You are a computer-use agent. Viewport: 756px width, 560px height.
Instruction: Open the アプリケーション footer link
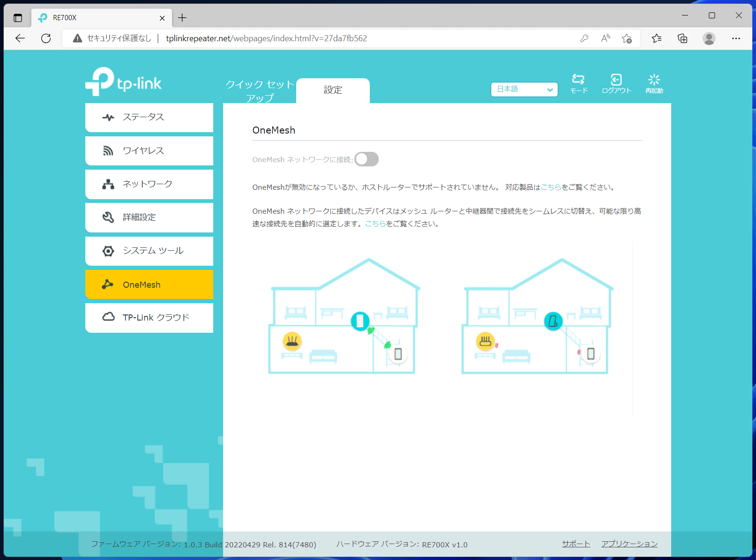tap(629, 544)
